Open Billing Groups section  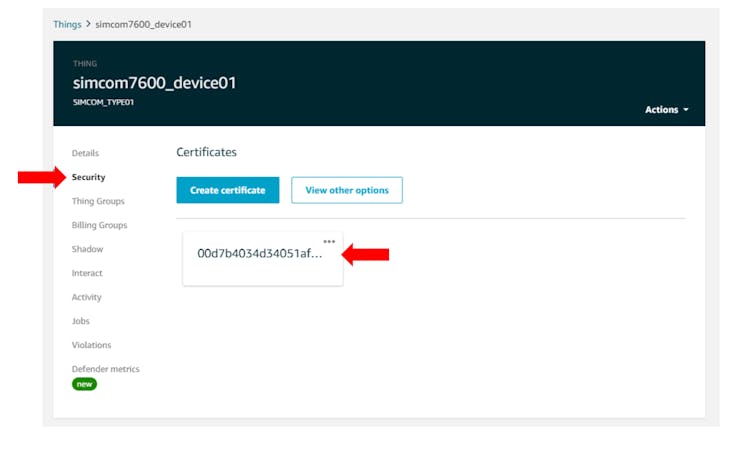click(x=100, y=225)
